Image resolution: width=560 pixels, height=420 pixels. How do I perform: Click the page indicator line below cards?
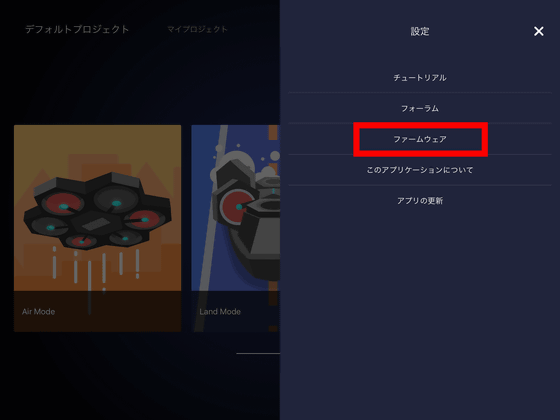258,354
